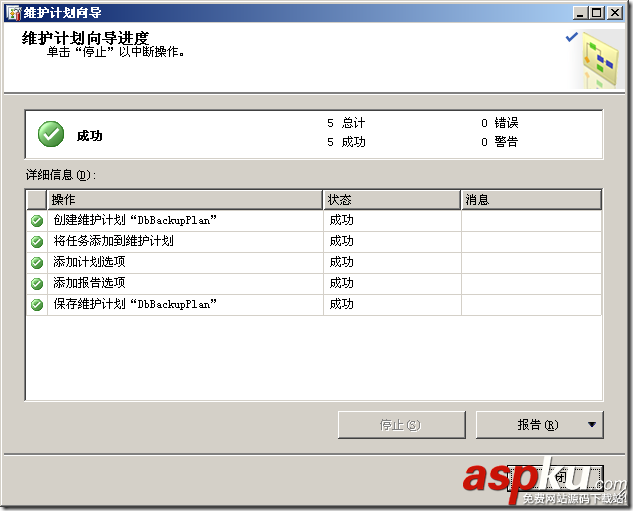
Task: Click the 维护计划向导进度 heading
Action: pyautogui.click(x=86, y=39)
